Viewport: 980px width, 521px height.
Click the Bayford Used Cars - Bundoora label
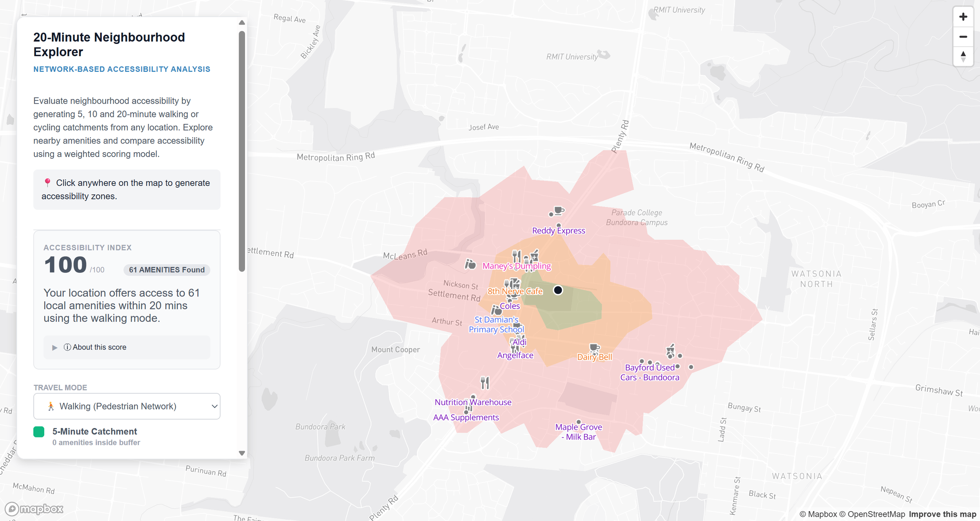[x=650, y=372]
